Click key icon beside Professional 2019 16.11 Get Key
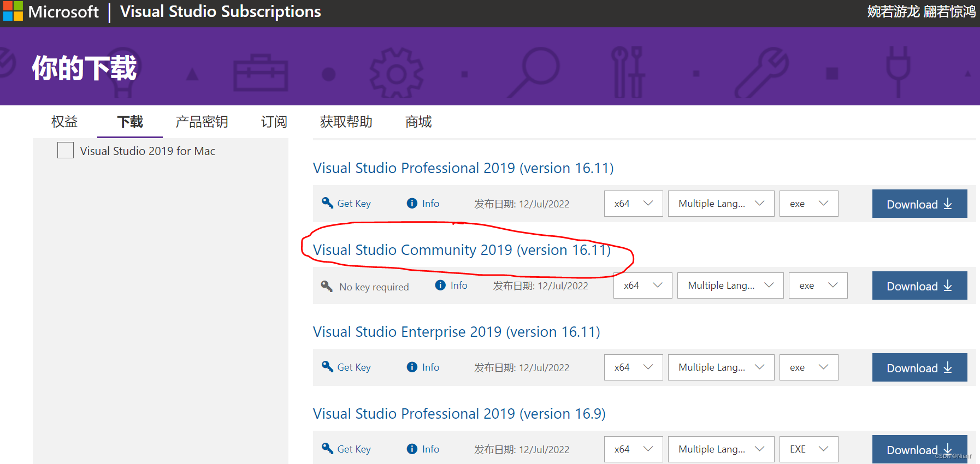 pos(327,203)
